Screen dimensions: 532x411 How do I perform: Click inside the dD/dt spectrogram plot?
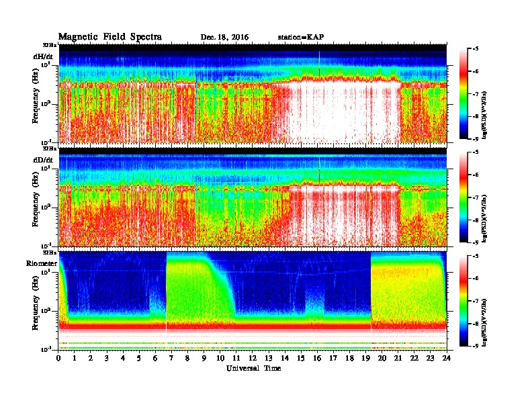pyautogui.click(x=253, y=197)
